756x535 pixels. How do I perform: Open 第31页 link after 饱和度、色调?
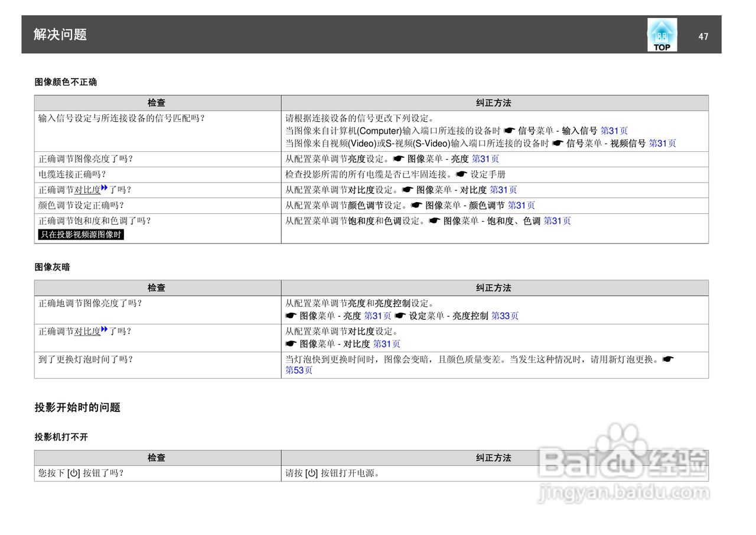click(558, 221)
